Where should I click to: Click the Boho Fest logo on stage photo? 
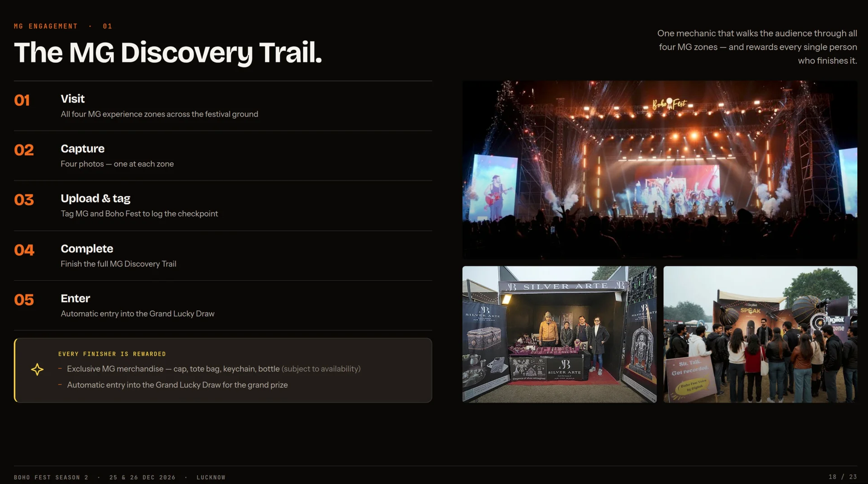(x=669, y=104)
